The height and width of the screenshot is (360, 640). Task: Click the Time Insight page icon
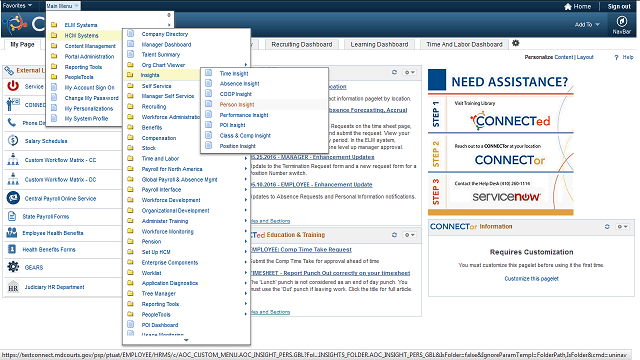(209, 73)
